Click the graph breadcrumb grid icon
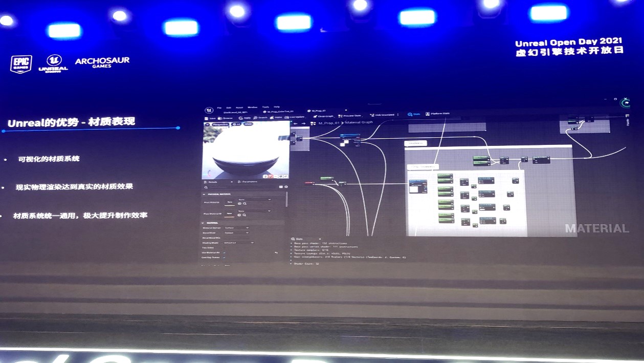Image resolution: width=644 pixels, height=363 pixels. [x=313, y=123]
